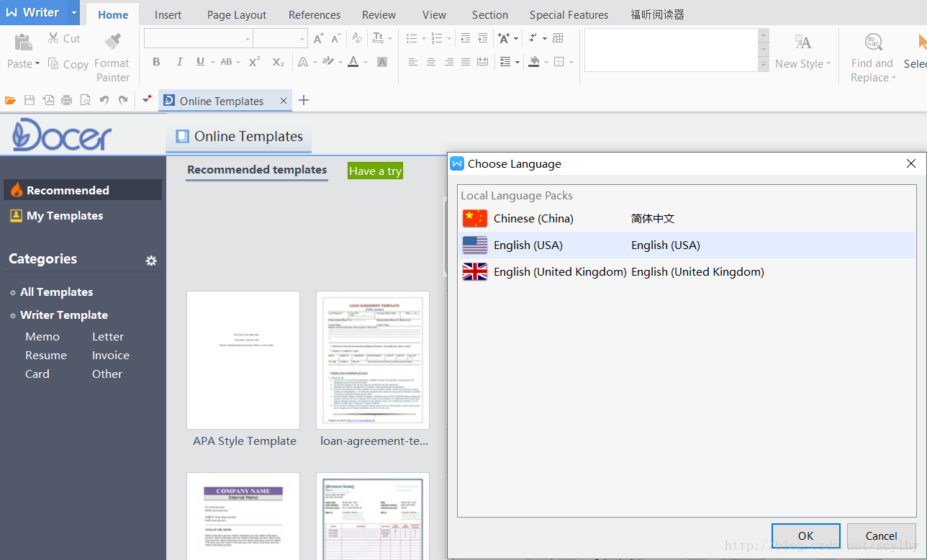Click Cancel in Choose Language dialog
Screen dimensions: 927x560
point(881,536)
